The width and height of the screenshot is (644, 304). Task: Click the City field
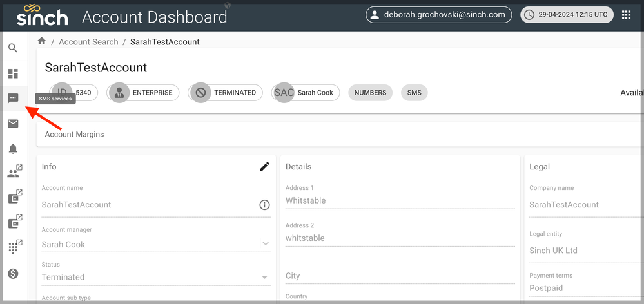(x=400, y=276)
